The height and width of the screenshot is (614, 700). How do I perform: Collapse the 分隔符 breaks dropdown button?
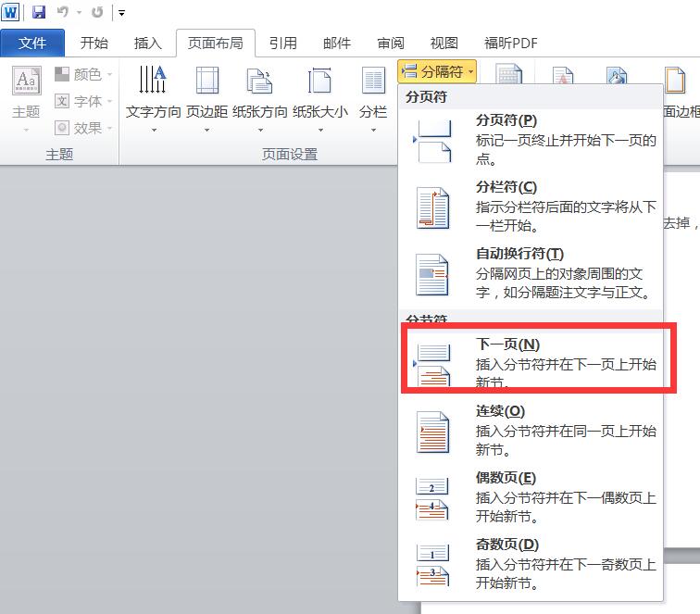coord(437,71)
